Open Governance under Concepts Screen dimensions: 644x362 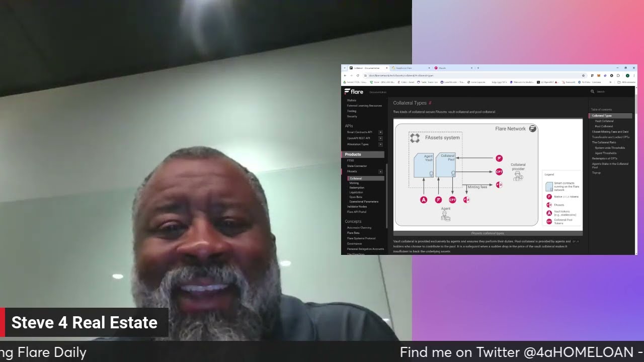pos(354,244)
